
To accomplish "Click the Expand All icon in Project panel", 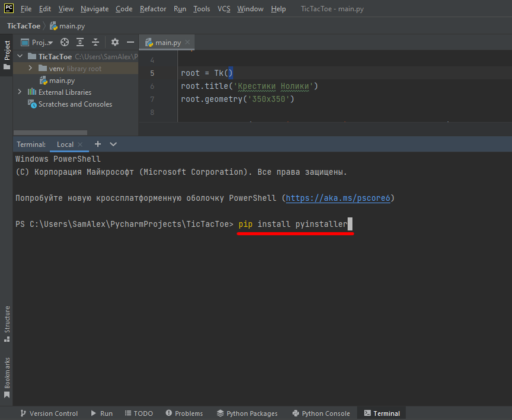I will pos(79,42).
